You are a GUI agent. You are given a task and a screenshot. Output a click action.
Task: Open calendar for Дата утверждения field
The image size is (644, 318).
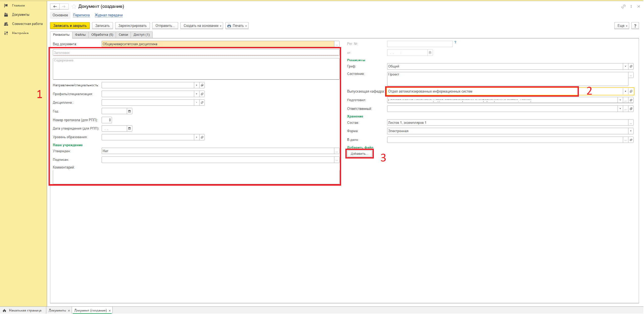pyautogui.click(x=129, y=129)
